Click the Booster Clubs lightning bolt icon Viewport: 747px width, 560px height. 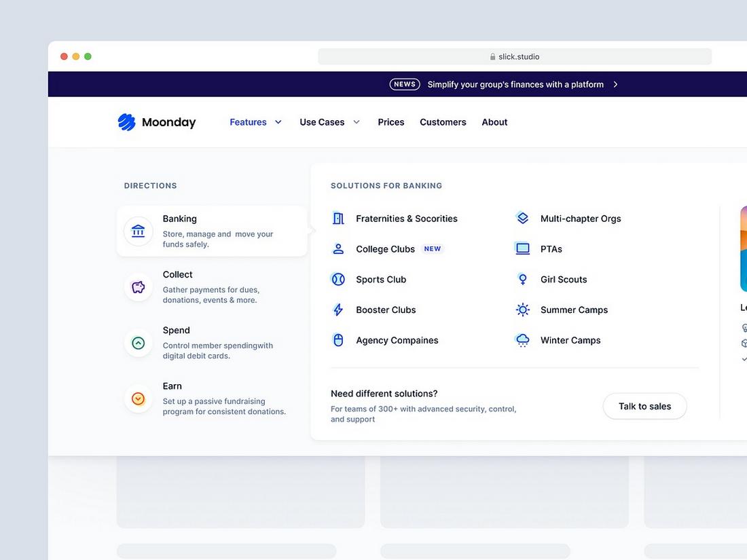[x=338, y=310]
